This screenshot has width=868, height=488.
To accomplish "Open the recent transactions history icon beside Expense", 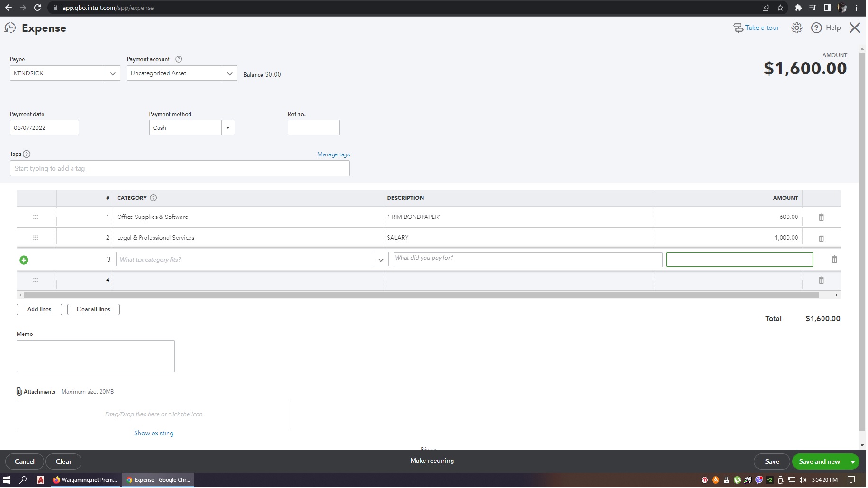I will pos(10,28).
